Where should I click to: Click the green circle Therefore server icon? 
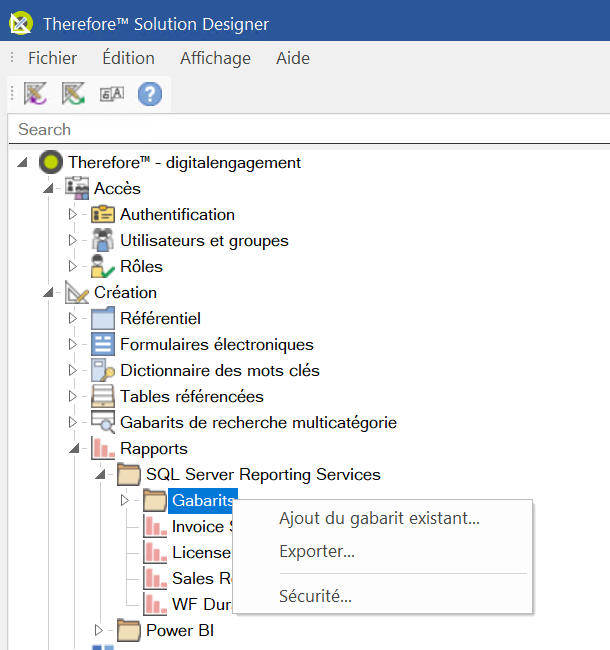point(51,162)
